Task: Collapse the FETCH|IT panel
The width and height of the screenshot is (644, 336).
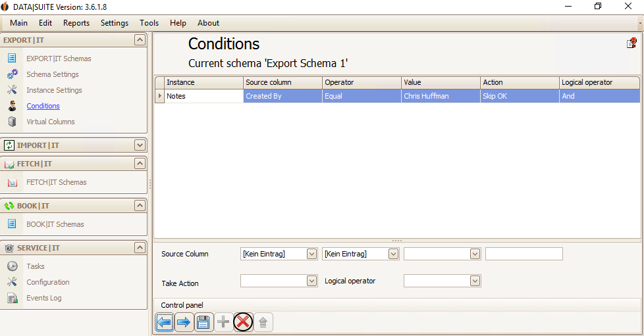Action: pos(140,164)
